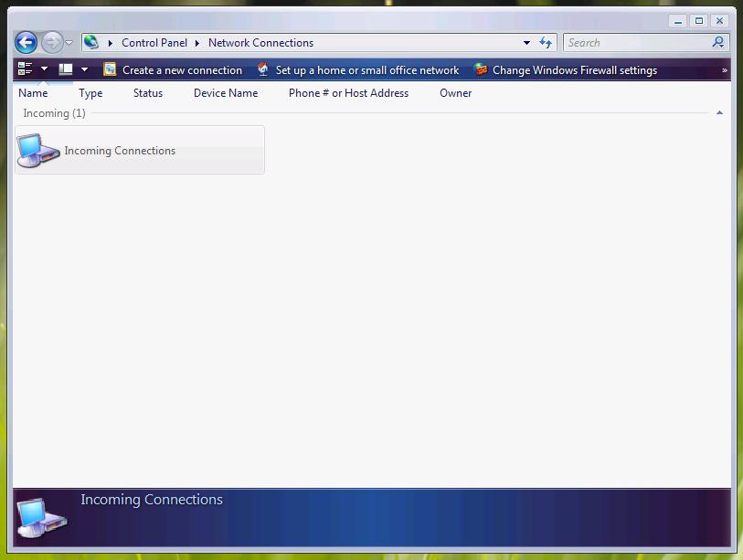743x560 pixels.
Task: Expand the arrow between Control Panel and Network Connections
Action: click(197, 43)
